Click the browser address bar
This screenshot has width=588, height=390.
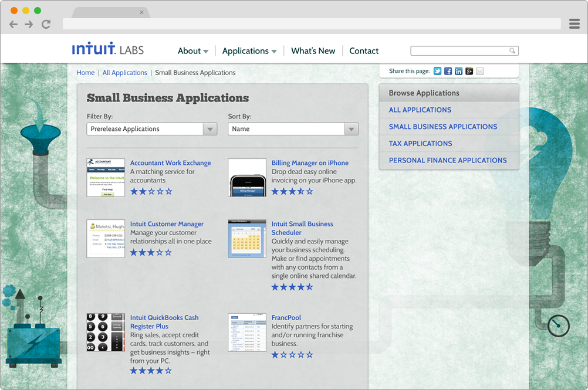point(312,24)
